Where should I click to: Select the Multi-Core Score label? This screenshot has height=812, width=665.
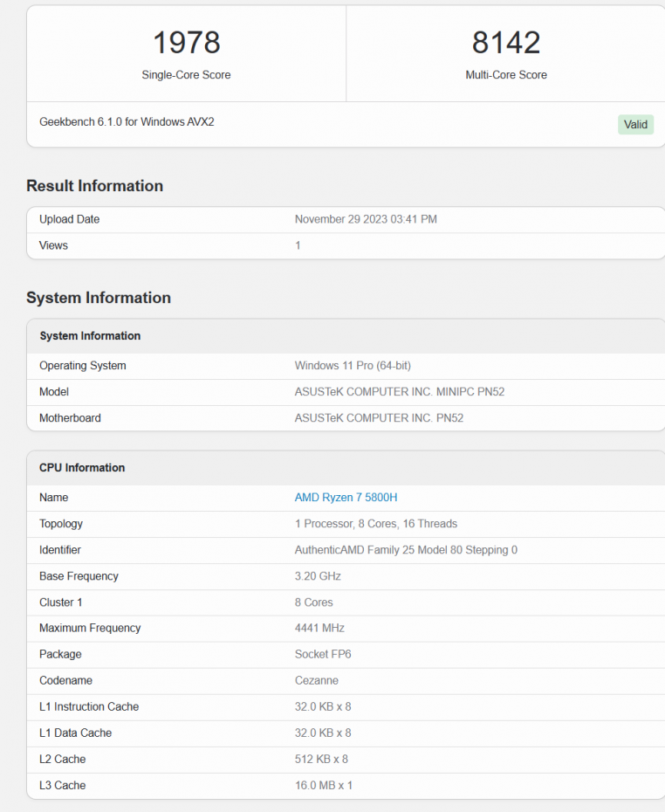[506, 75]
